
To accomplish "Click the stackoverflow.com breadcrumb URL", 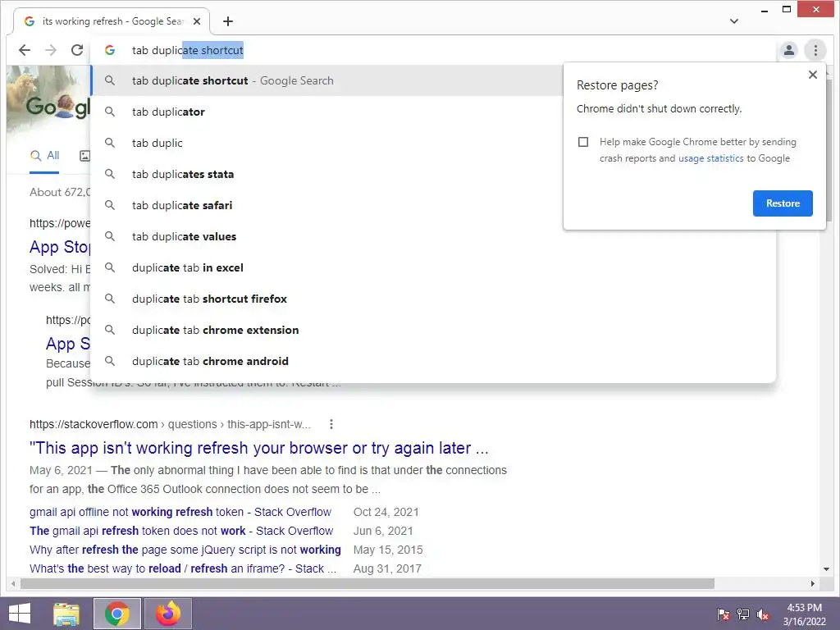I will pyautogui.click(x=170, y=424).
